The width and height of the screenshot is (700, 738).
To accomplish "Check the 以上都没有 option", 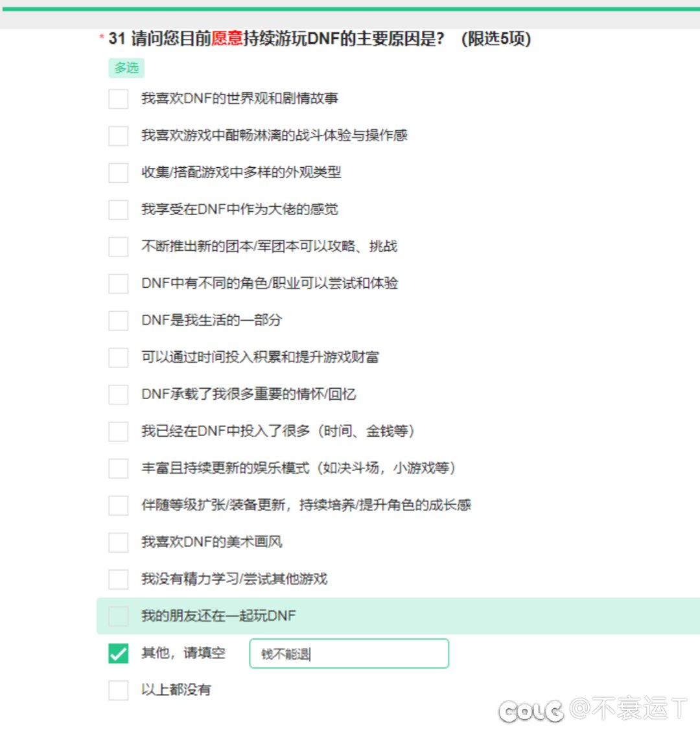I will (x=119, y=690).
